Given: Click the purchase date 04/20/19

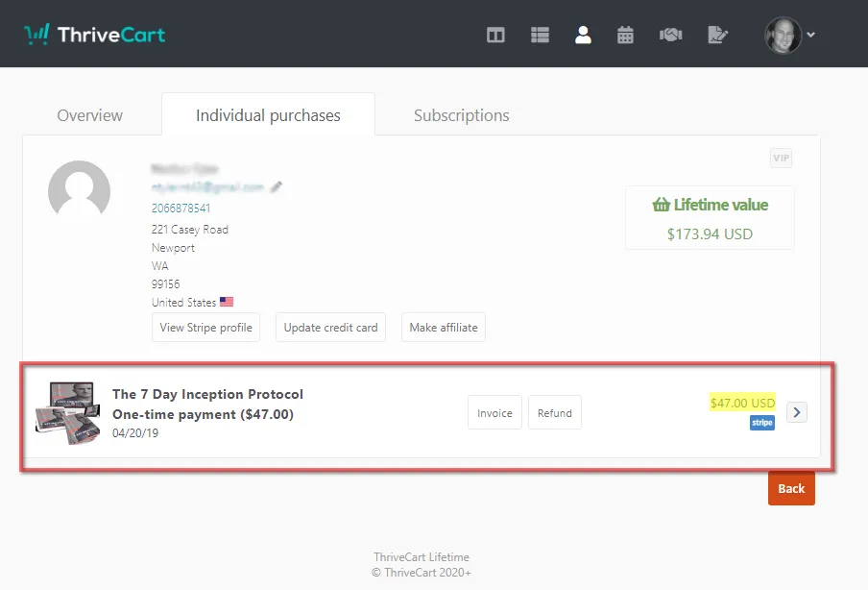Looking at the screenshot, I should [135, 432].
